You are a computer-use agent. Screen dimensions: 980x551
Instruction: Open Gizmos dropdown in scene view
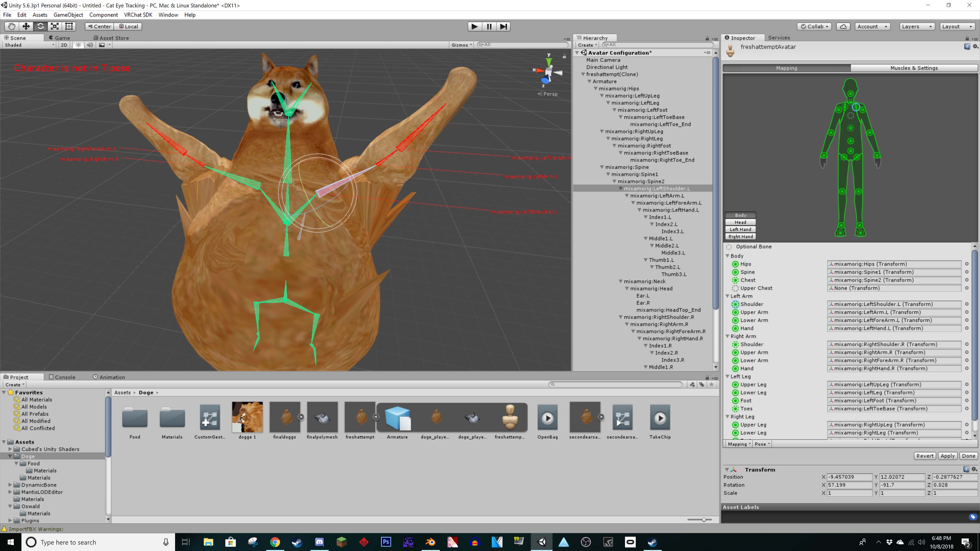coord(461,45)
